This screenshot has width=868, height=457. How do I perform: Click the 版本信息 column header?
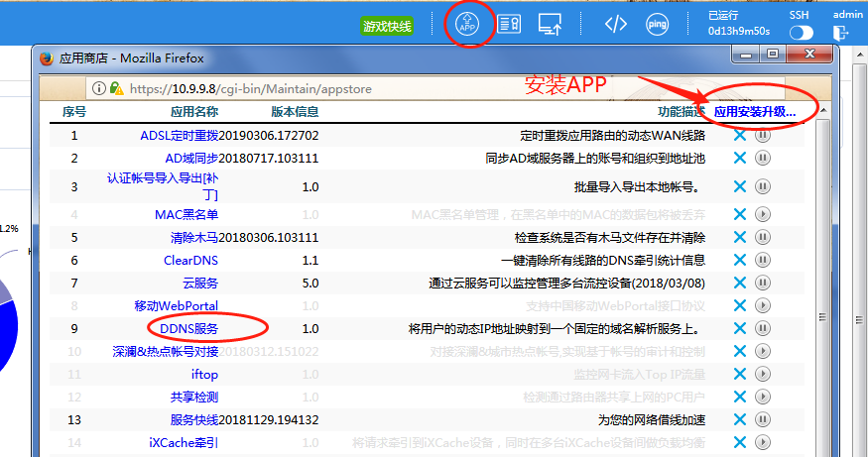(294, 112)
